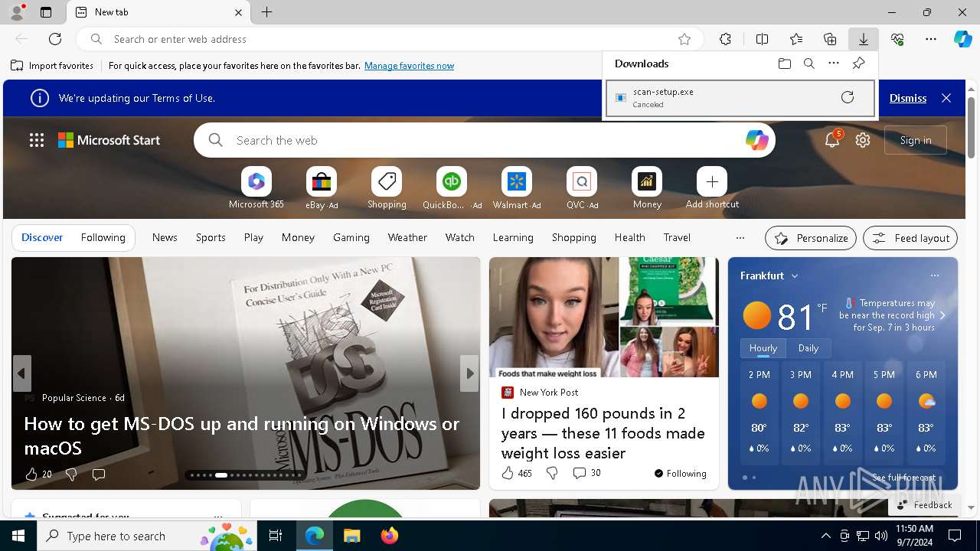Open Windows Start menu
This screenshot has width=980, height=551.
pos(18,536)
